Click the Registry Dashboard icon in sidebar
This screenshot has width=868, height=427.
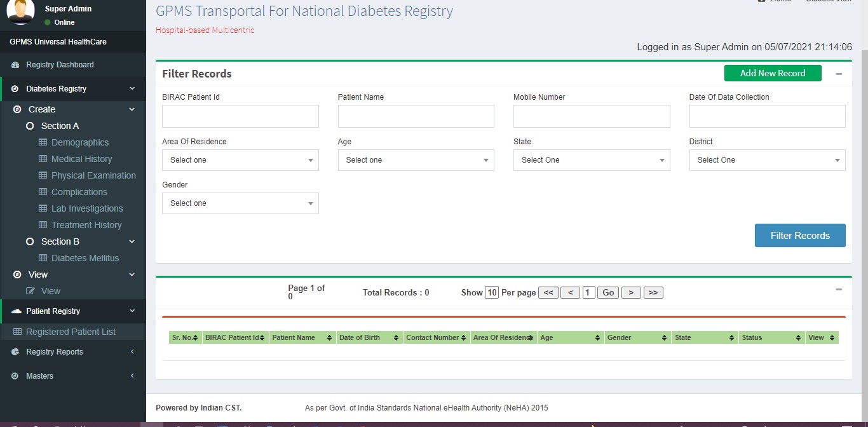coord(15,65)
